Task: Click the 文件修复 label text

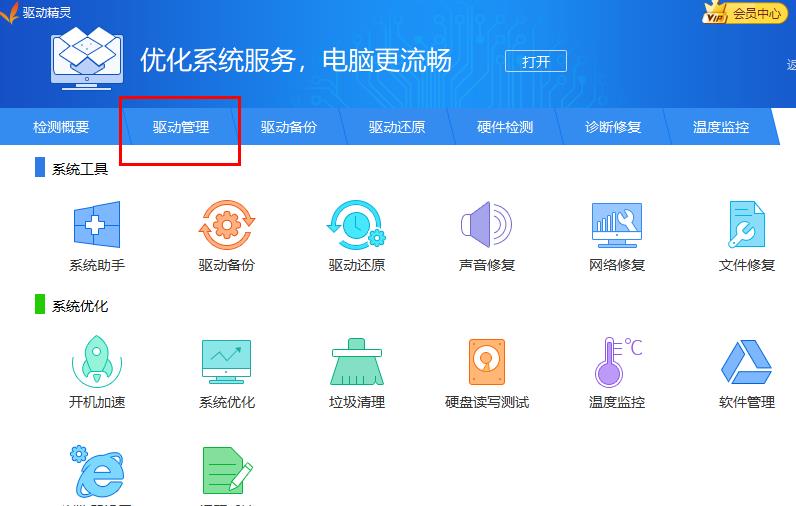Action: (747, 265)
